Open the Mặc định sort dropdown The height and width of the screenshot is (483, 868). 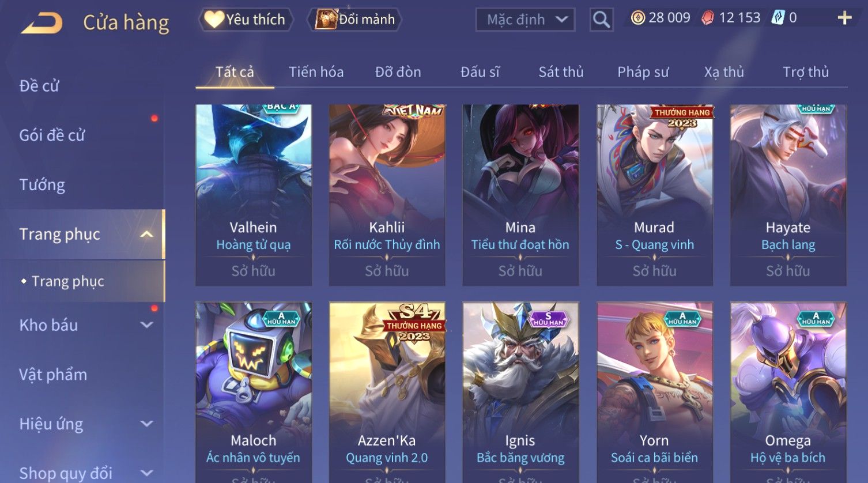pyautogui.click(x=525, y=20)
